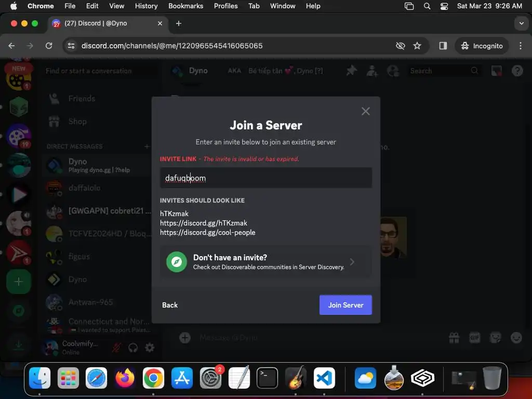
Task: Open Firefox from the Dock
Action: 125,378
